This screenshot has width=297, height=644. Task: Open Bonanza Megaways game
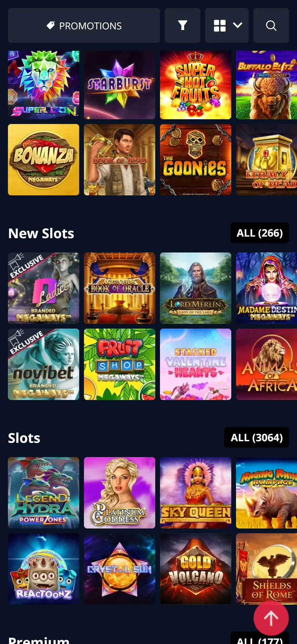tap(44, 160)
